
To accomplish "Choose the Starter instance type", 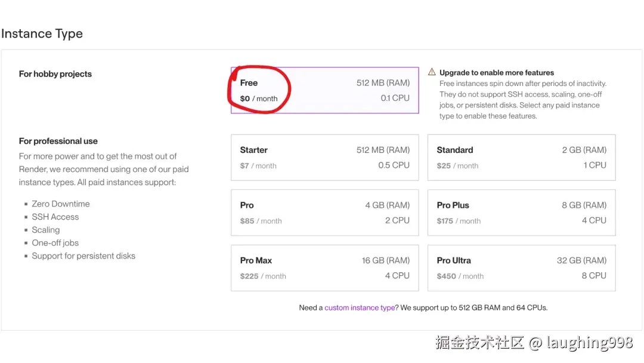I will click(x=324, y=158).
